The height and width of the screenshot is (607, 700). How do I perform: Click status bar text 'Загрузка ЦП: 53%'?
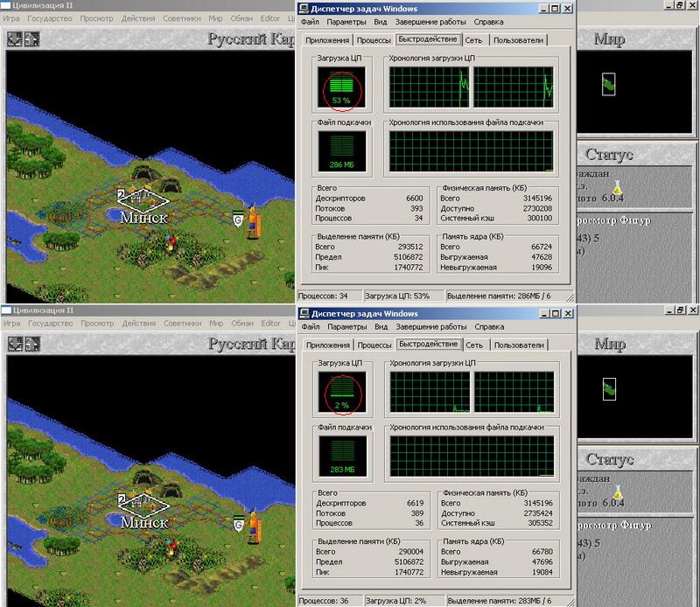[x=397, y=296]
